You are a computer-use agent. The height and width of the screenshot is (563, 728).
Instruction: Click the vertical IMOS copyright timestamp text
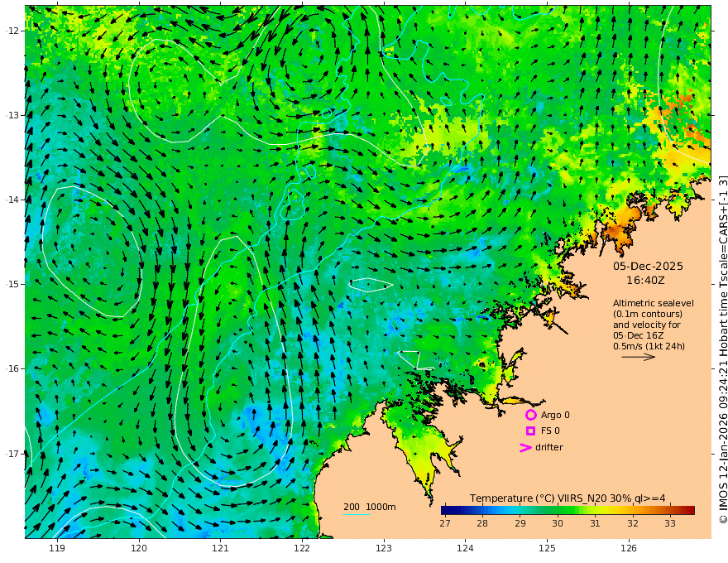723,349
